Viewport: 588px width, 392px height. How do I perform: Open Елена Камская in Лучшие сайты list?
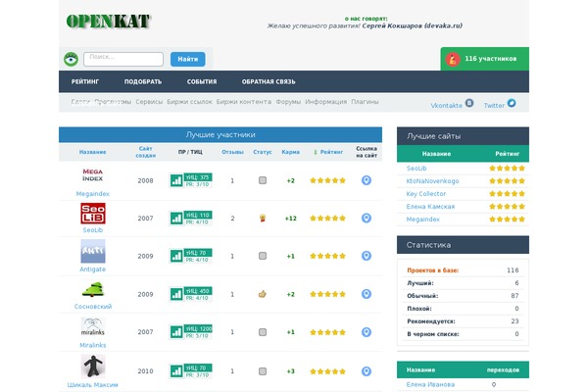(430, 207)
